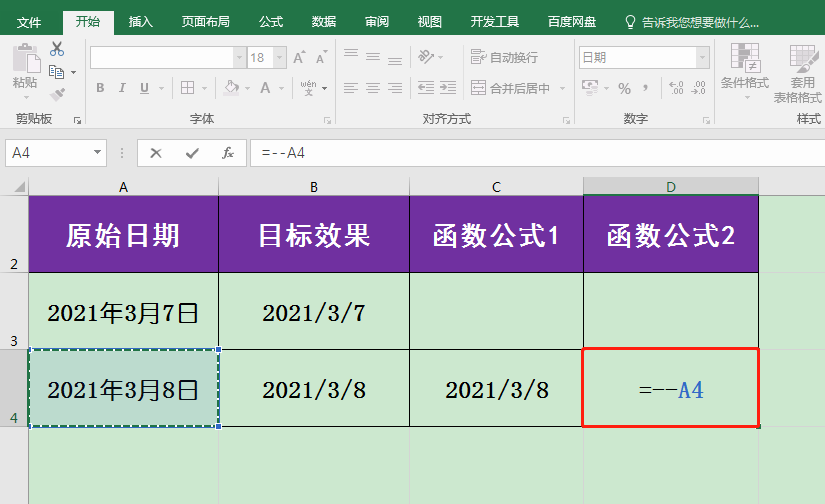The width and height of the screenshot is (825, 504).
Task: Click Align Right icon
Action: [395, 88]
